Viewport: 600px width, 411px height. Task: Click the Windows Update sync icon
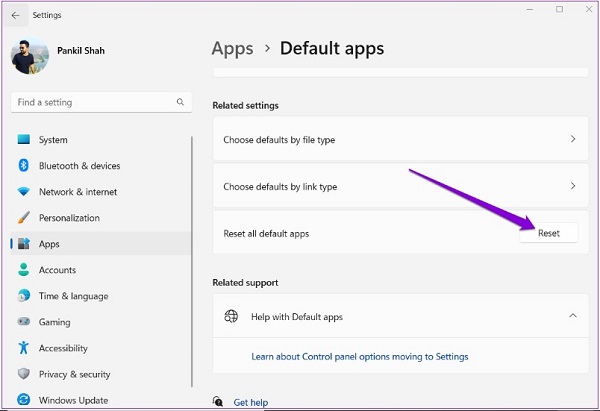click(x=24, y=400)
